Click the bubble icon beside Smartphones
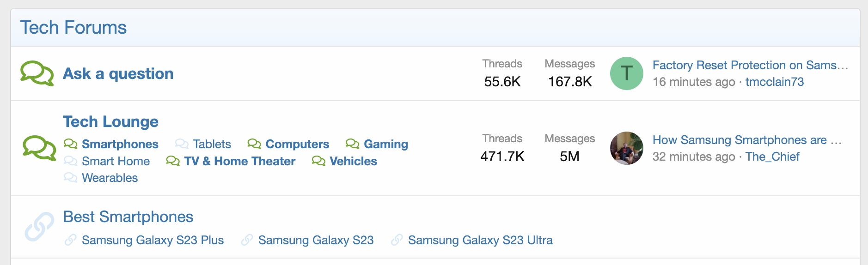Viewport: 868px width, 265px height. 70,144
